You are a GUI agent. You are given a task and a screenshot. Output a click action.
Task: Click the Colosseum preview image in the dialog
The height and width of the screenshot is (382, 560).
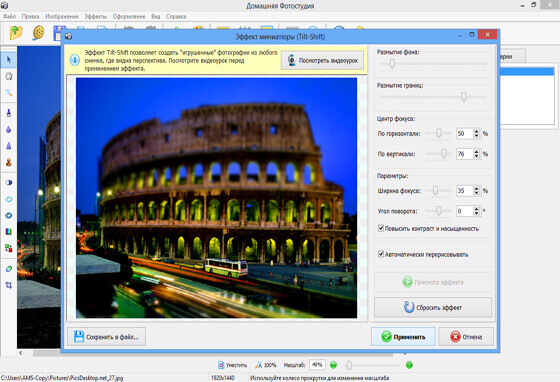pos(216,197)
